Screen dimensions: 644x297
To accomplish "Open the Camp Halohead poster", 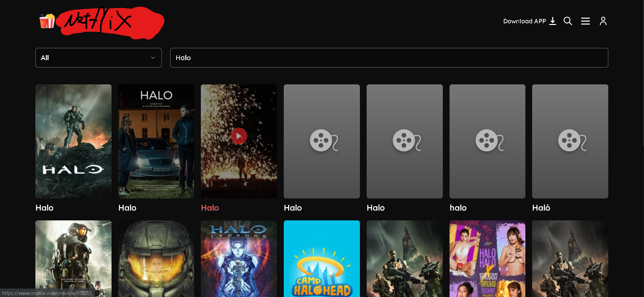I will [321, 259].
